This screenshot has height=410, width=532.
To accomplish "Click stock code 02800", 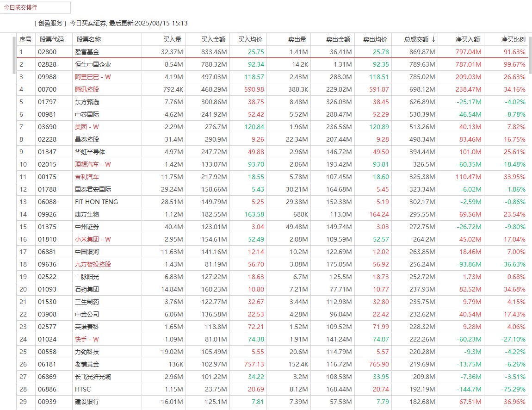I will click(x=47, y=52).
